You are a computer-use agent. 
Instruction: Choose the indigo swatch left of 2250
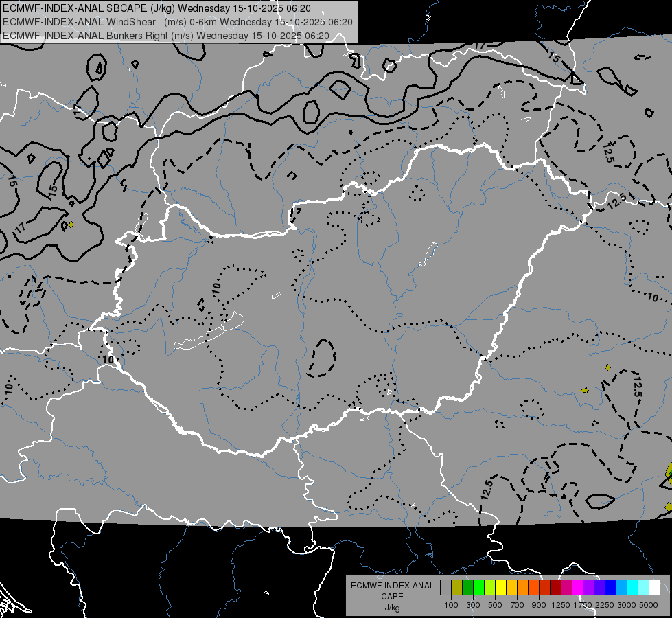(x=599, y=588)
